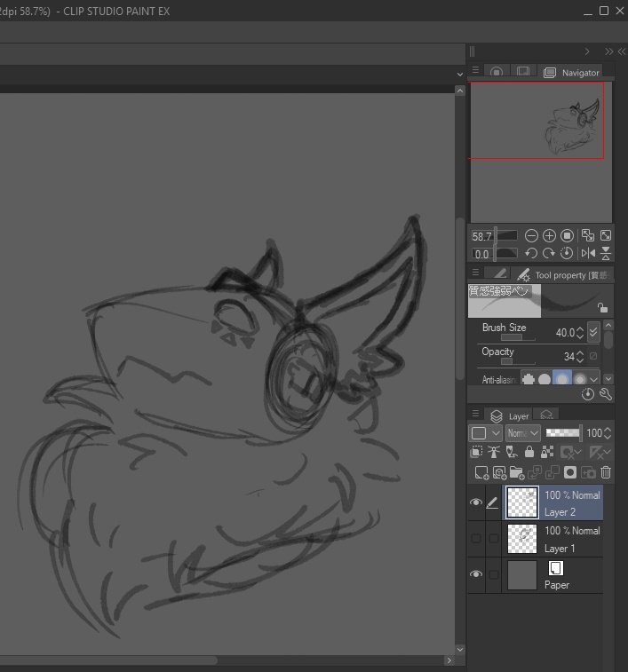
Task: Click the Create Layer Mask icon
Action: pyautogui.click(x=570, y=472)
